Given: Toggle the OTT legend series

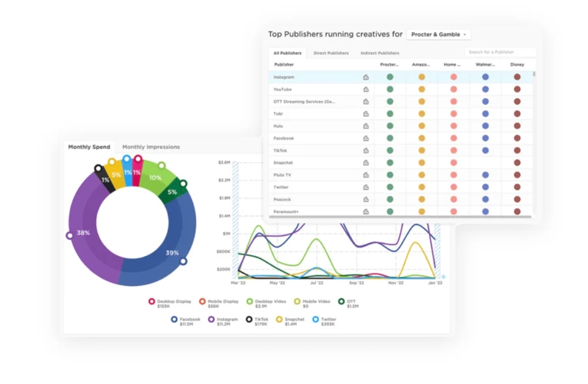Looking at the screenshot, I should click(x=348, y=304).
